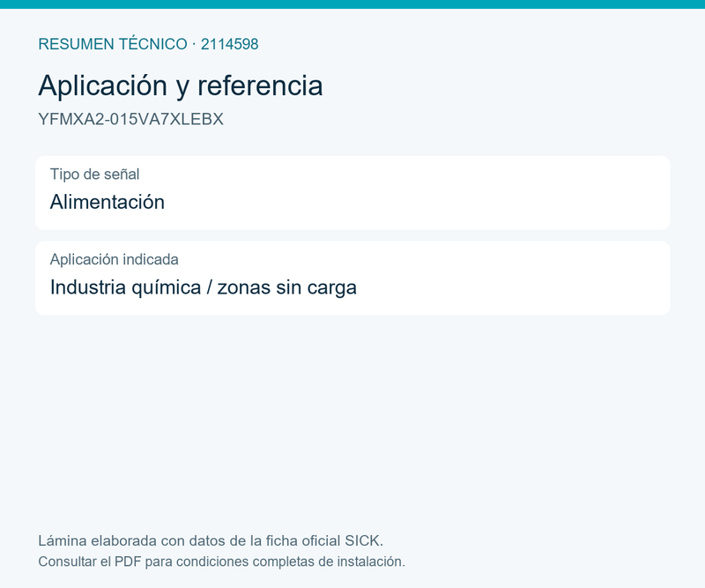Click the title 'Aplicación y referencia'

(181, 86)
